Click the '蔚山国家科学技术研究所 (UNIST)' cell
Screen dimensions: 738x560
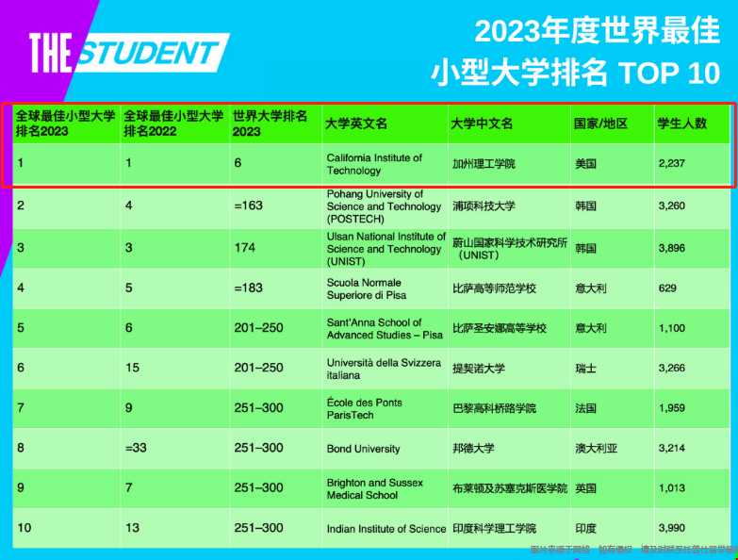point(510,249)
